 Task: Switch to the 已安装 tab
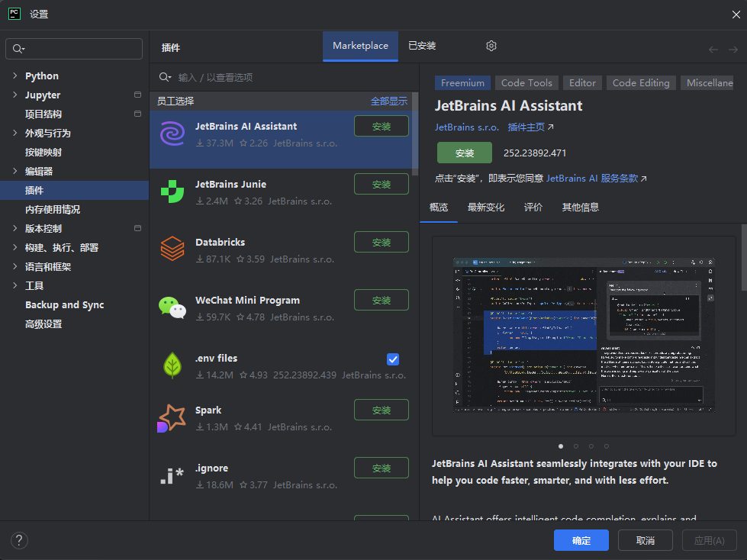coord(422,47)
